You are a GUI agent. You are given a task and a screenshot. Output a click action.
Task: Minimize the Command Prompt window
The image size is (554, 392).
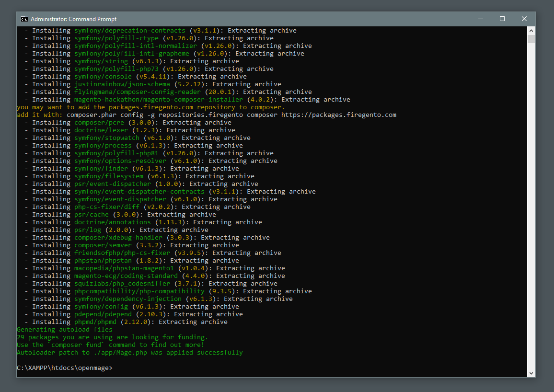[x=481, y=19]
